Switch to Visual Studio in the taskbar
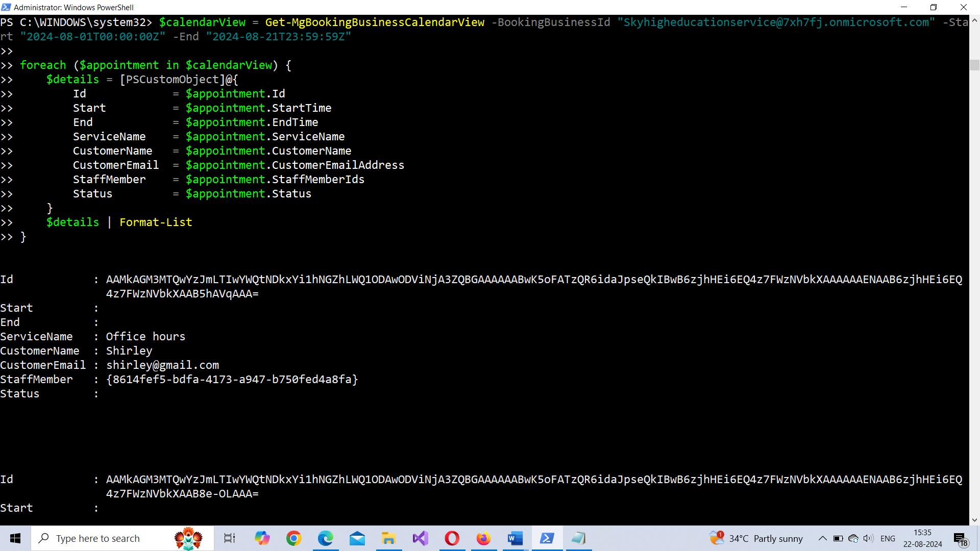The image size is (980, 551). (421, 538)
